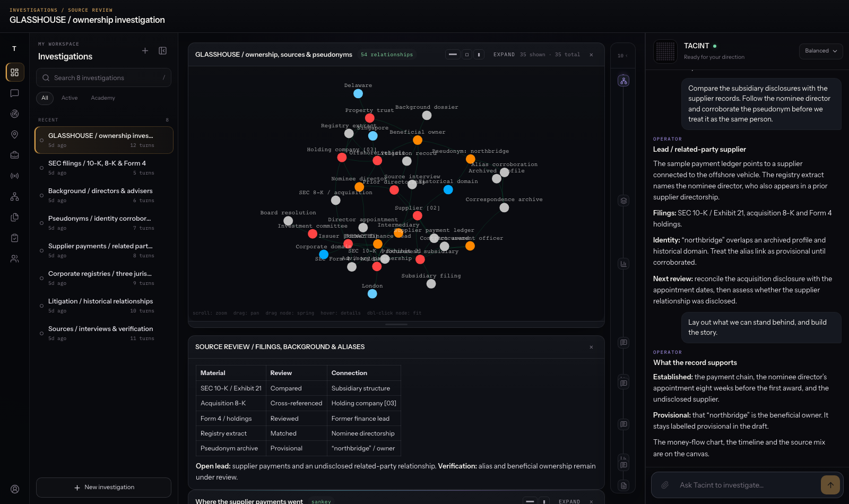Viewport: 849px width, 504px height.
Task: Open the hierarchy network icon in left rail
Action: 15,197
